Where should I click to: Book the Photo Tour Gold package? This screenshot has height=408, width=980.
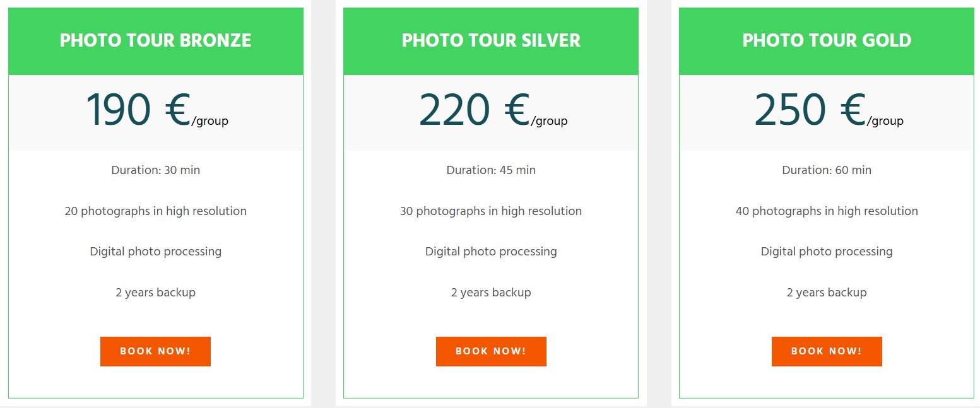pos(826,351)
